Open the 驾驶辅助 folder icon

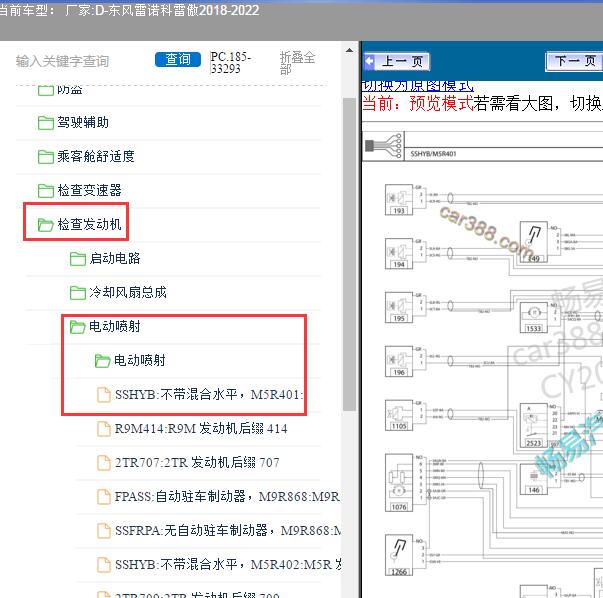[x=46, y=123]
